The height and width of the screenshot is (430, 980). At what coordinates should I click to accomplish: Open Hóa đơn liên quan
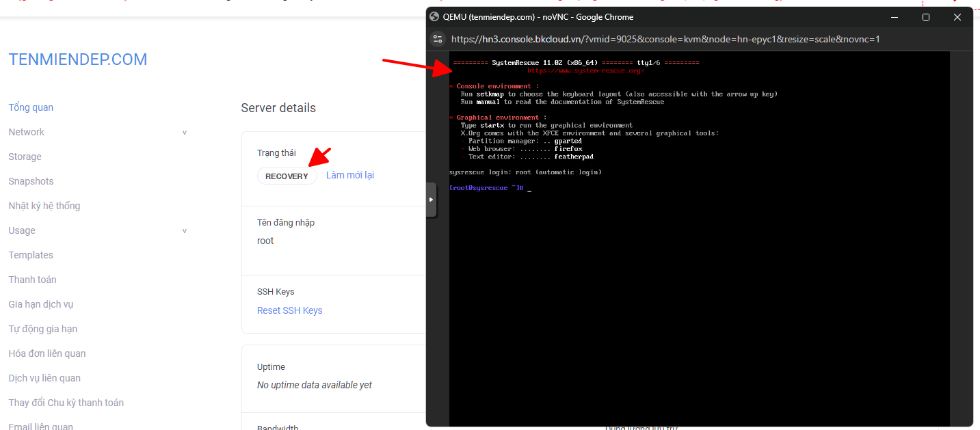[47, 353]
